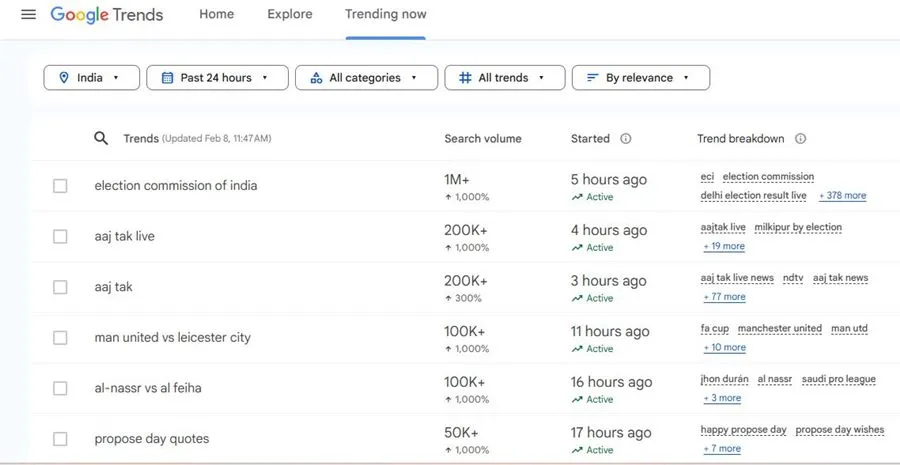This screenshot has height=465, width=900.
Task: Check the propose day quotes row checkbox
Action: click(60, 439)
